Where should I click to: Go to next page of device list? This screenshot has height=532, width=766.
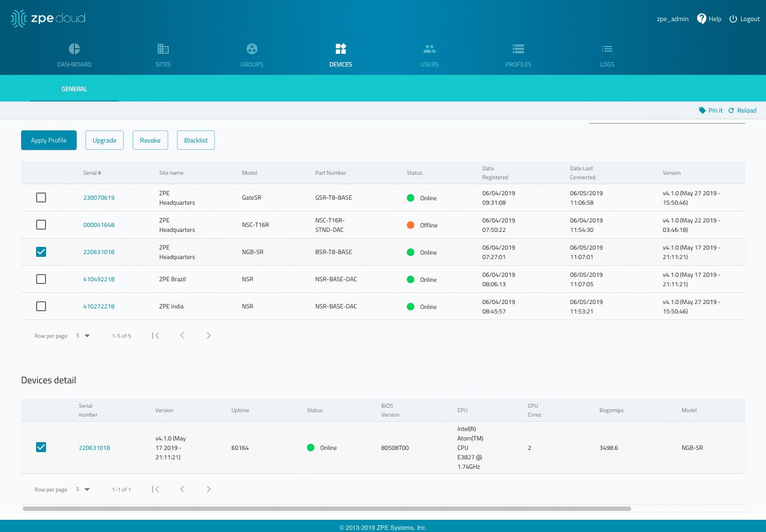tap(209, 336)
